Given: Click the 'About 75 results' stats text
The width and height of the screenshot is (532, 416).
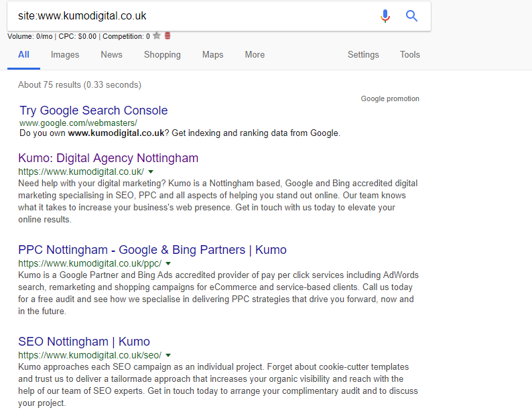Looking at the screenshot, I should 80,85.
